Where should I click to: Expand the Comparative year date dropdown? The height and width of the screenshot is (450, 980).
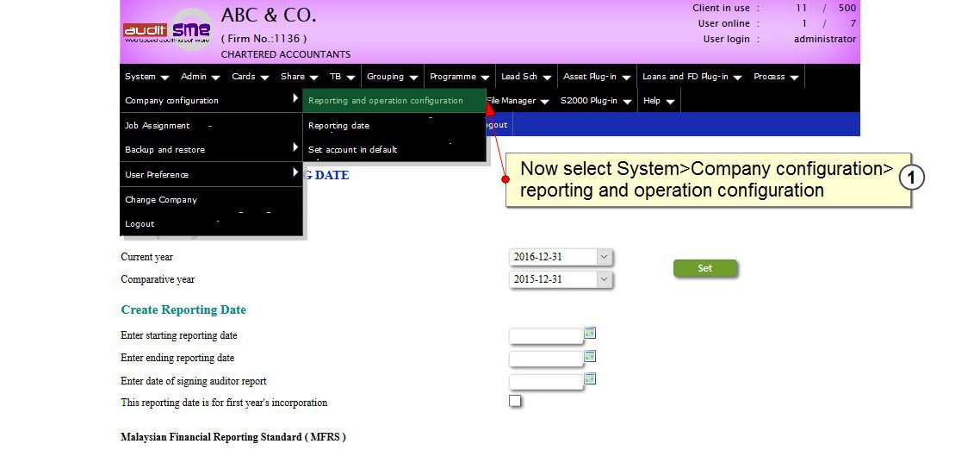point(604,279)
